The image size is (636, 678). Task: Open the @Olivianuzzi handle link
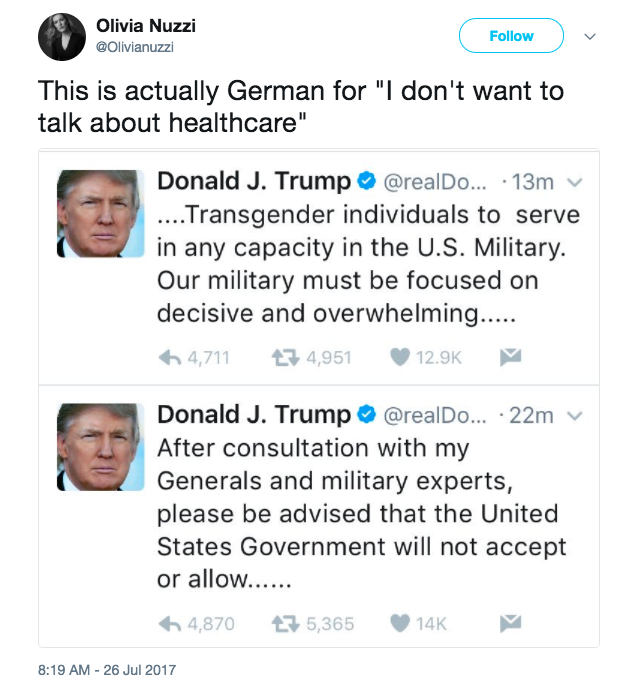[134, 47]
